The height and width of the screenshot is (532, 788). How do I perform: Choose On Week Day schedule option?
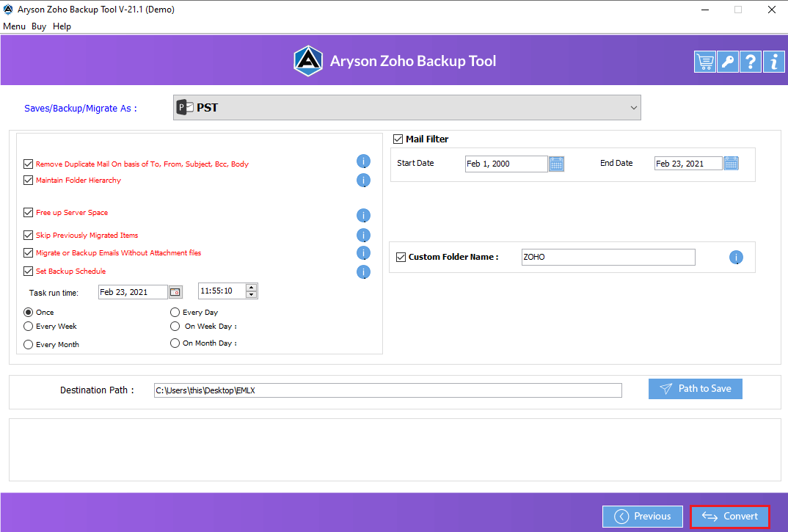[x=175, y=327]
